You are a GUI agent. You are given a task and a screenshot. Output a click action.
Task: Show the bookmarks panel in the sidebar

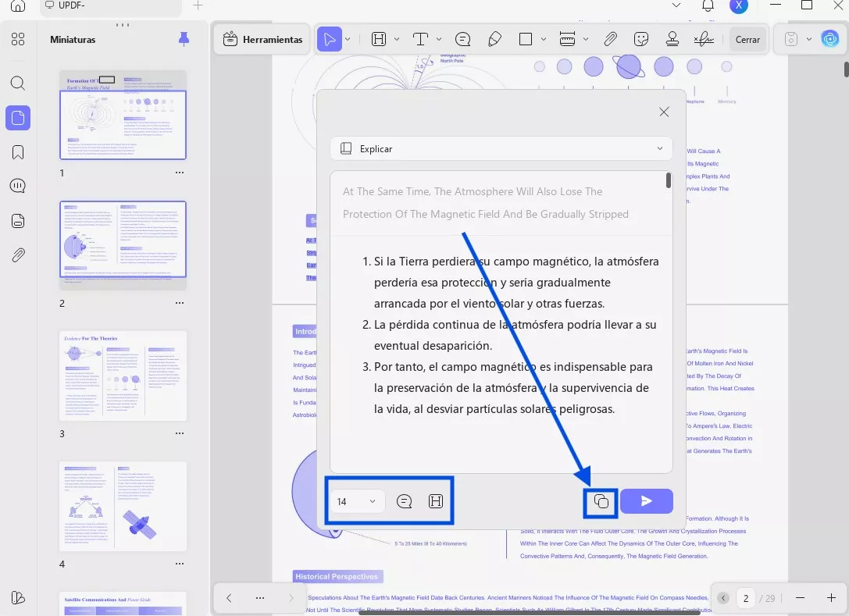pyautogui.click(x=18, y=151)
